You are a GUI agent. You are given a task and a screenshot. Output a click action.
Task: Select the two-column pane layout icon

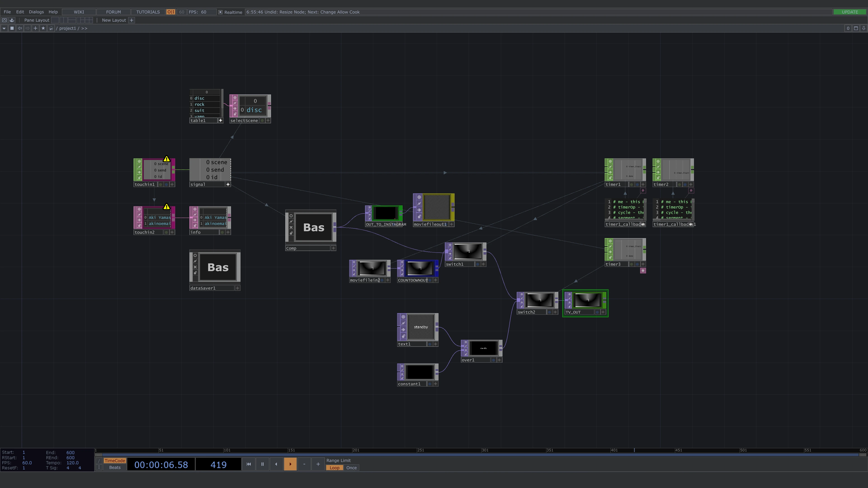tap(63, 20)
